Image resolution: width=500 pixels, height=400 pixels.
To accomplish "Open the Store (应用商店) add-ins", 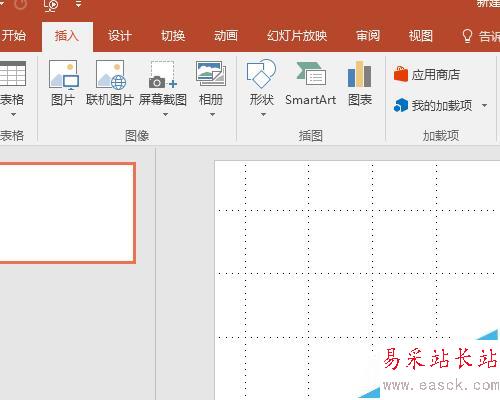I will [x=427, y=74].
